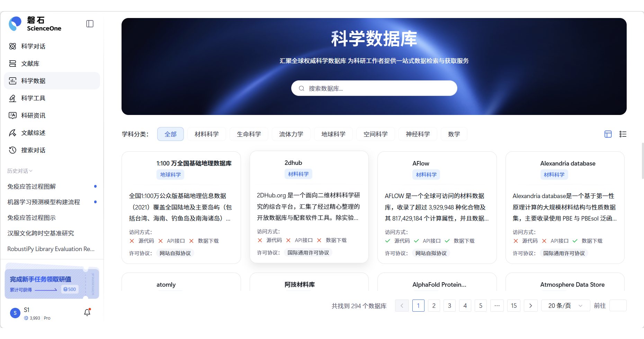Go to previous page arrow
The width and height of the screenshot is (644, 339).
point(402,305)
